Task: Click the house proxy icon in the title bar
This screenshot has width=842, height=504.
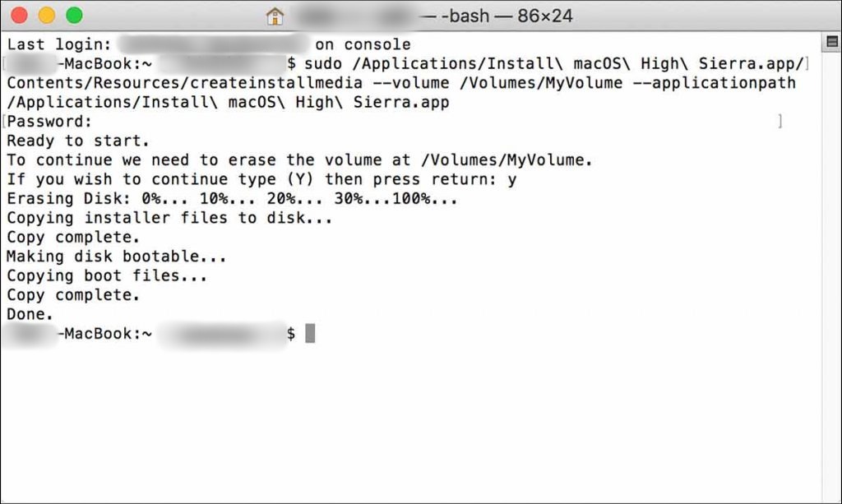Action: tap(275, 15)
